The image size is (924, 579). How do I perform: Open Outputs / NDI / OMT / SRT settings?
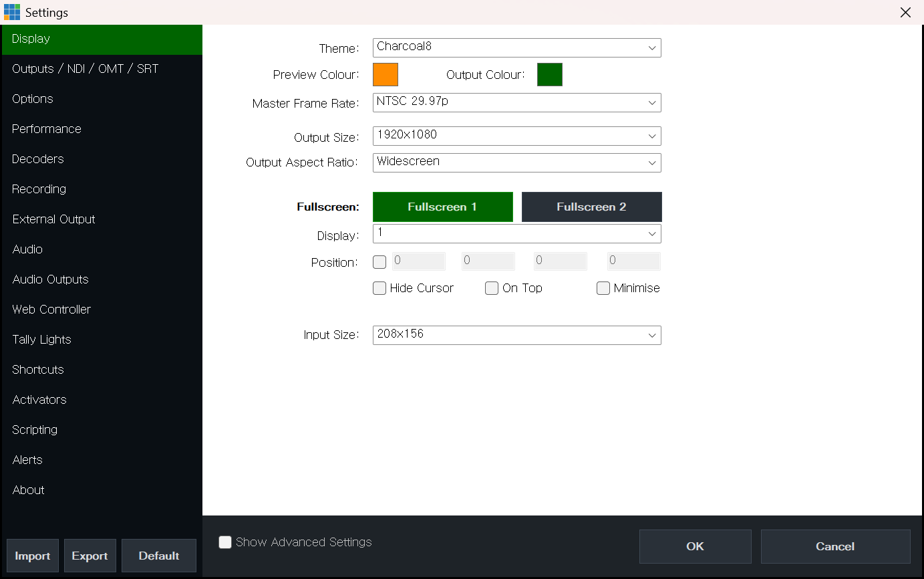(x=102, y=69)
